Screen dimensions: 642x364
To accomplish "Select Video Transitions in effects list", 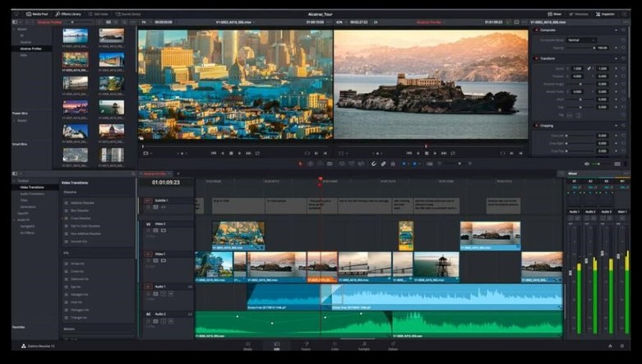I will [33, 187].
